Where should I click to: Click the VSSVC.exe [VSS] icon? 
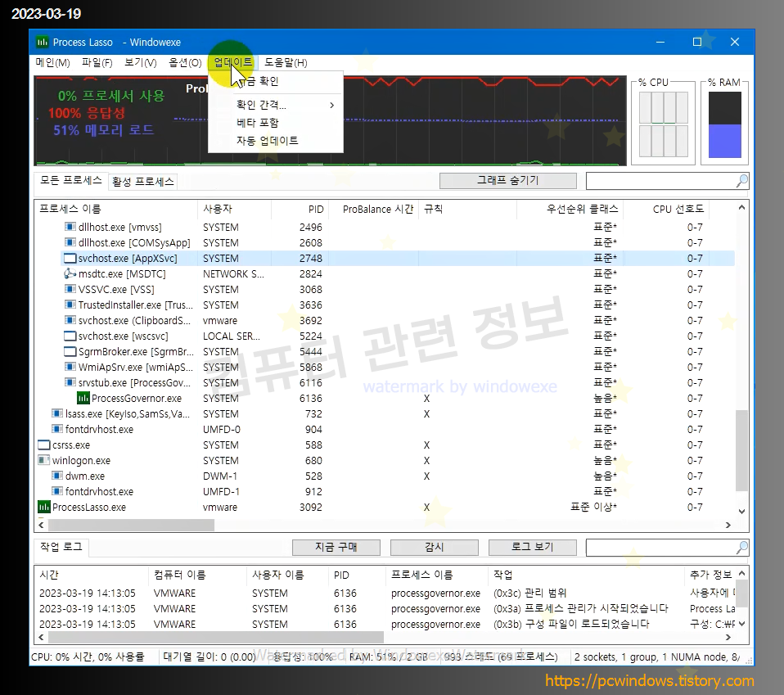point(70,289)
